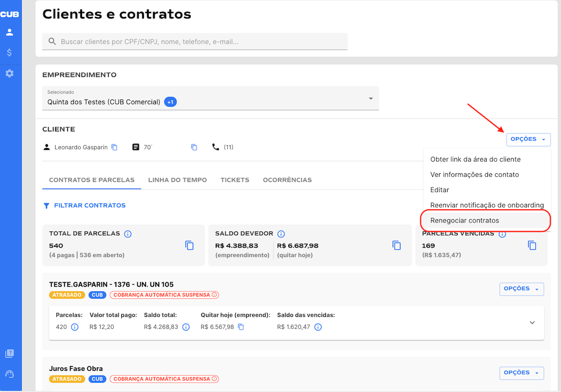Click the support headset sidebar icon

tap(10, 374)
